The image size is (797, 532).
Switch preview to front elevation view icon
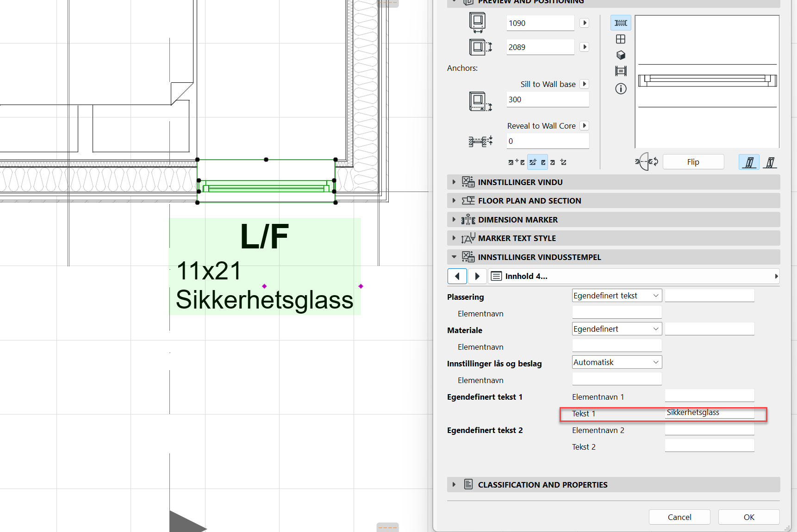pos(621,39)
